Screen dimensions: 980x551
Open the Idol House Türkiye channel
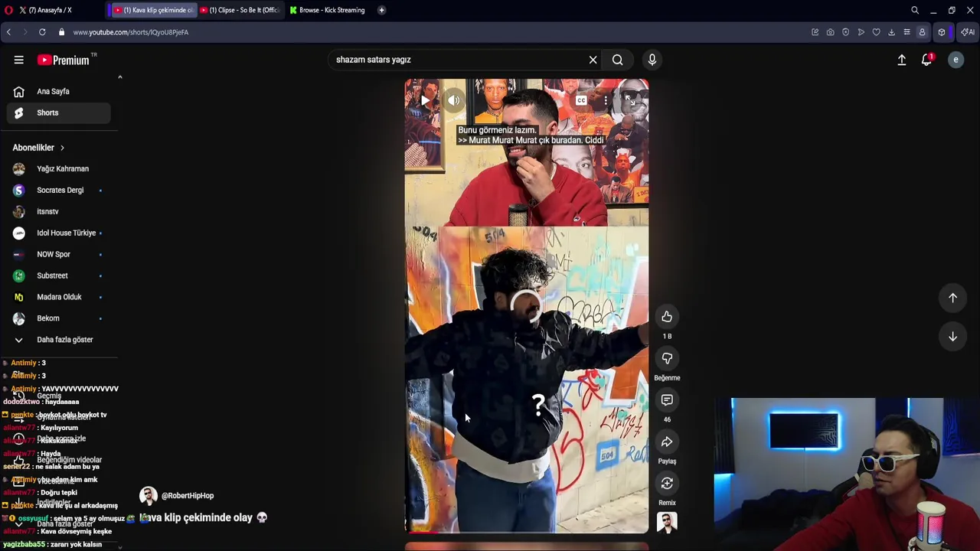click(x=59, y=233)
